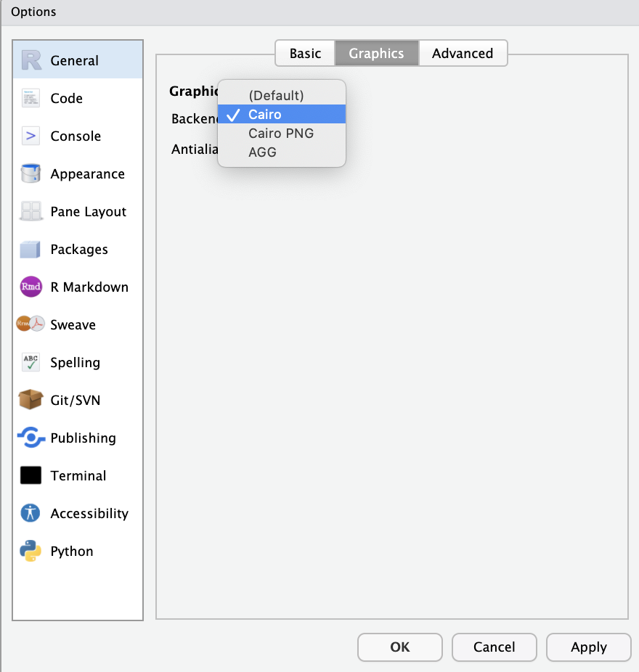Switch to the Basic tab
Image resolution: width=639 pixels, height=672 pixels.
pos(305,53)
